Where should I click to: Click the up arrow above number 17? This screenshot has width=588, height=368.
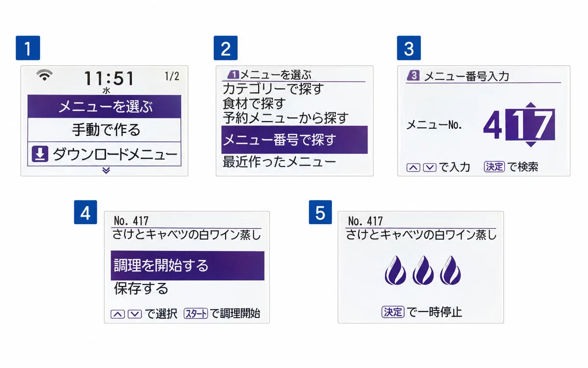[x=531, y=105]
